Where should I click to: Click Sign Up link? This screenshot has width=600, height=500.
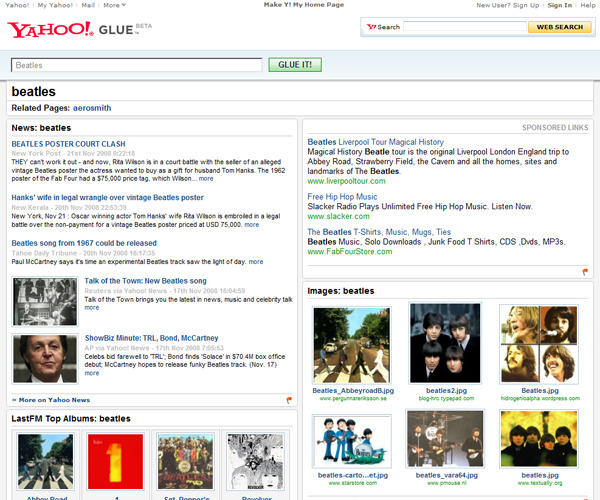(526, 5)
